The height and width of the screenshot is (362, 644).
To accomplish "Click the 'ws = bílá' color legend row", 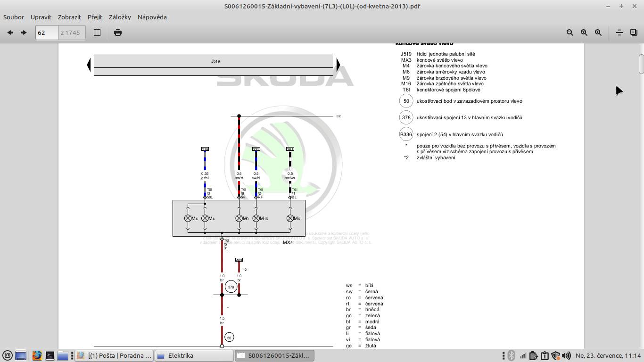I will pyautogui.click(x=359, y=285).
